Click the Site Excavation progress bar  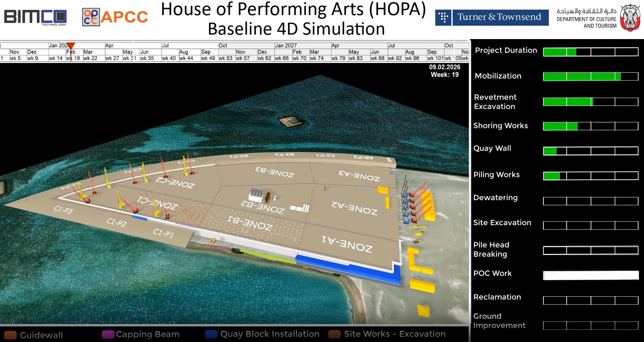click(x=591, y=225)
